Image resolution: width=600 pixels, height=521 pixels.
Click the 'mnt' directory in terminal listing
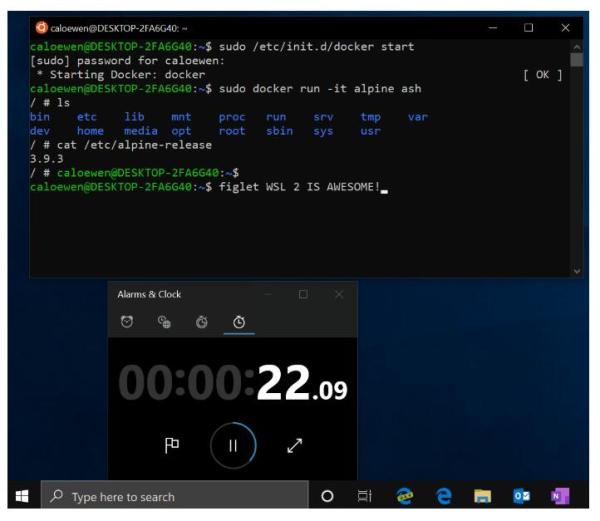(x=181, y=117)
